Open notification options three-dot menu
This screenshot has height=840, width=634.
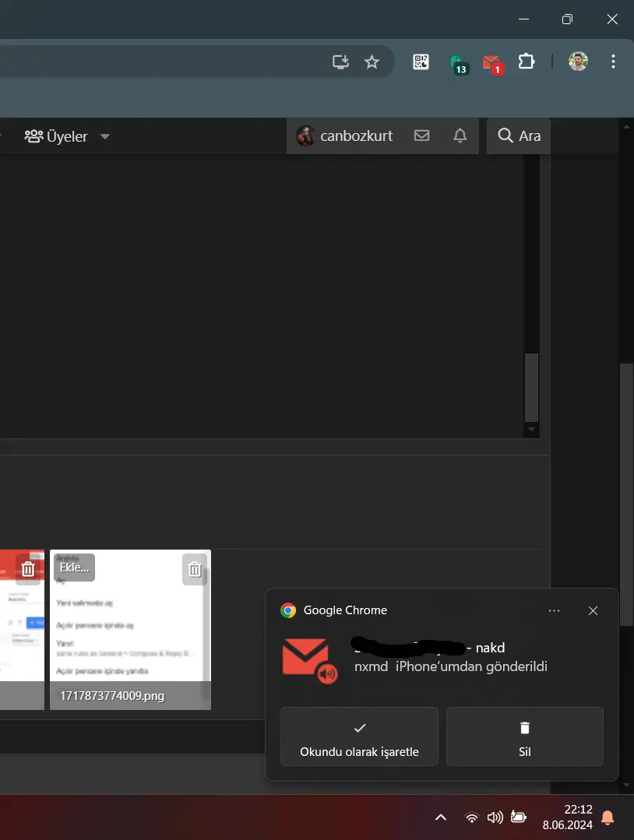click(x=554, y=610)
